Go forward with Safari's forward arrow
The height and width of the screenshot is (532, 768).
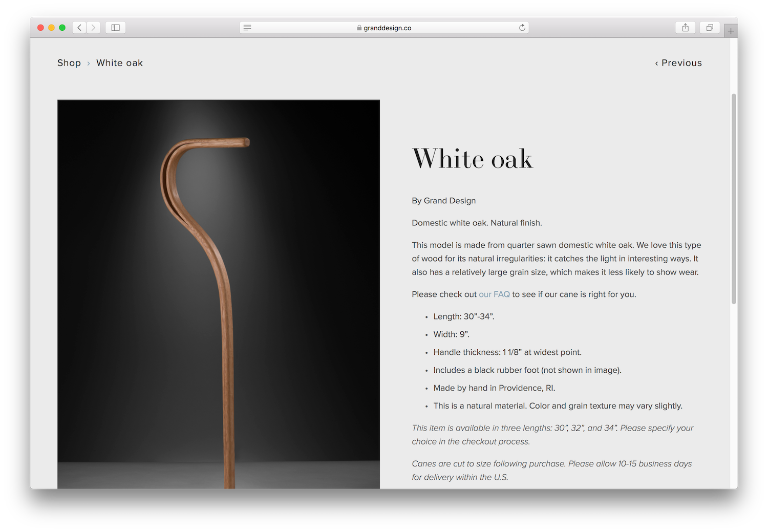pyautogui.click(x=93, y=28)
